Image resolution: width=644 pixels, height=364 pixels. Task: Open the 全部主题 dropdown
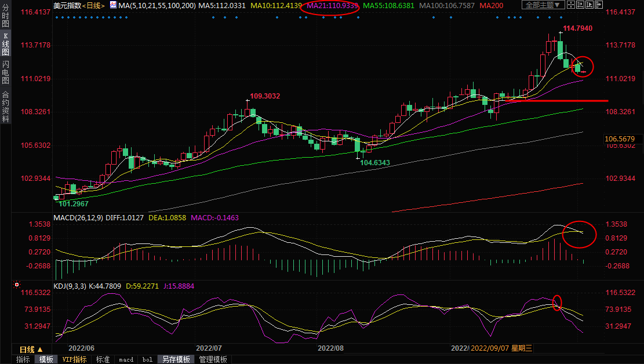click(543, 5)
